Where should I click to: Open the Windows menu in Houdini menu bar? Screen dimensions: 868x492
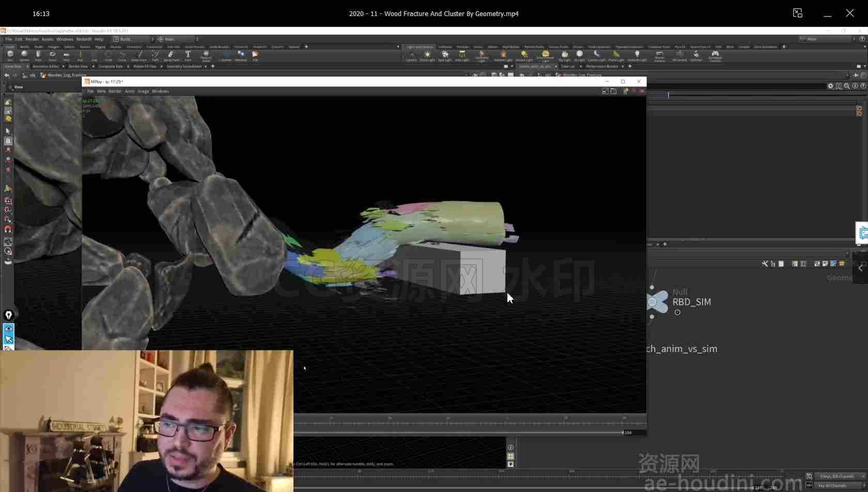[x=65, y=39]
